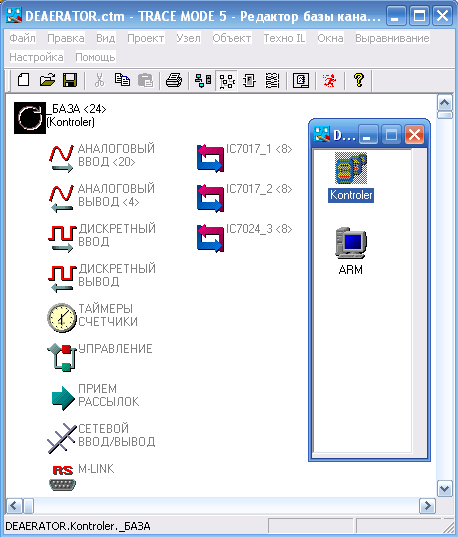This screenshot has width=458, height=537.
Task: Select the M-LINK RS connector icon
Action: 62,478
